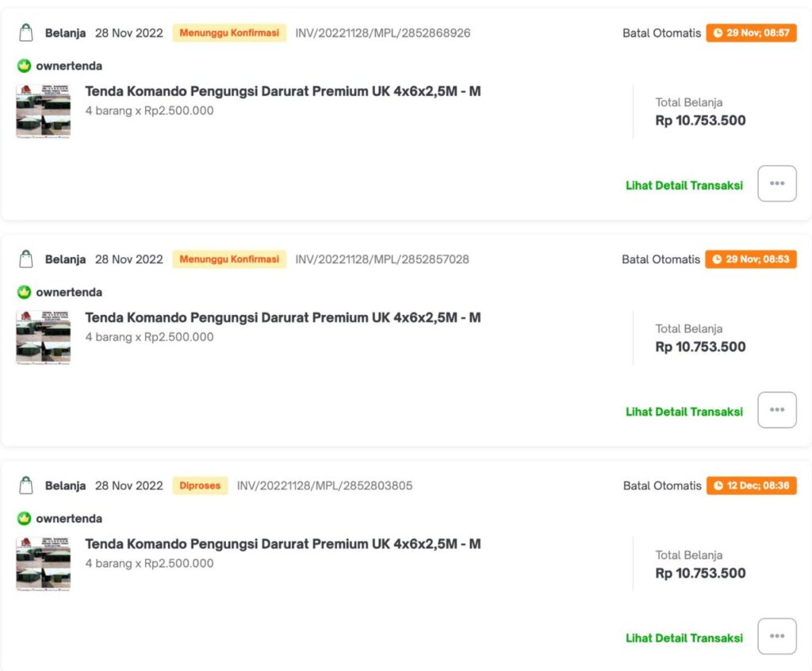This screenshot has width=812, height=671.
Task: Click the 12 Dec; 08:36 auto-cancel timer
Action: pos(751,485)
